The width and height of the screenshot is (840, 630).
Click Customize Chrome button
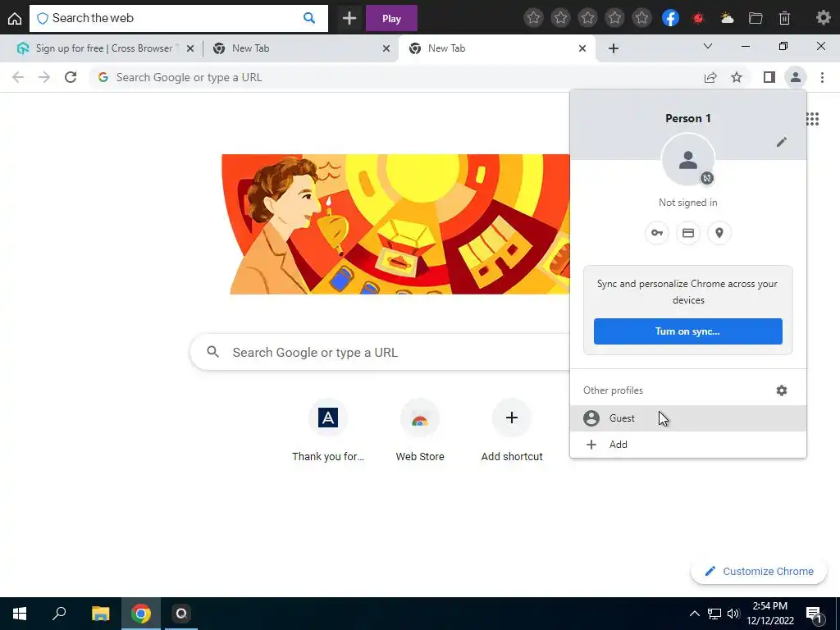tap(759, 572)
